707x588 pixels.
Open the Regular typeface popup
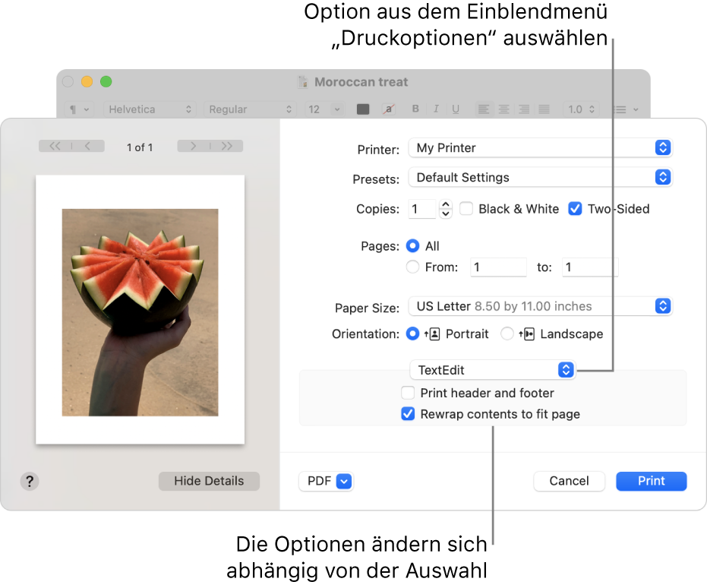[x=251, y=109]
